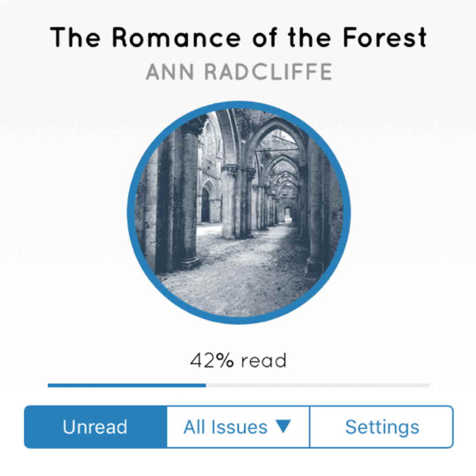Tap the 42% read label

tap(238, 361)
